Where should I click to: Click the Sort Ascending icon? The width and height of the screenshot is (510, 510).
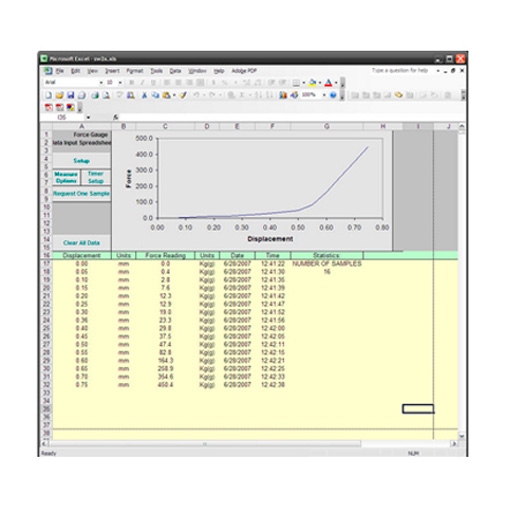click(x=258, y=95)
